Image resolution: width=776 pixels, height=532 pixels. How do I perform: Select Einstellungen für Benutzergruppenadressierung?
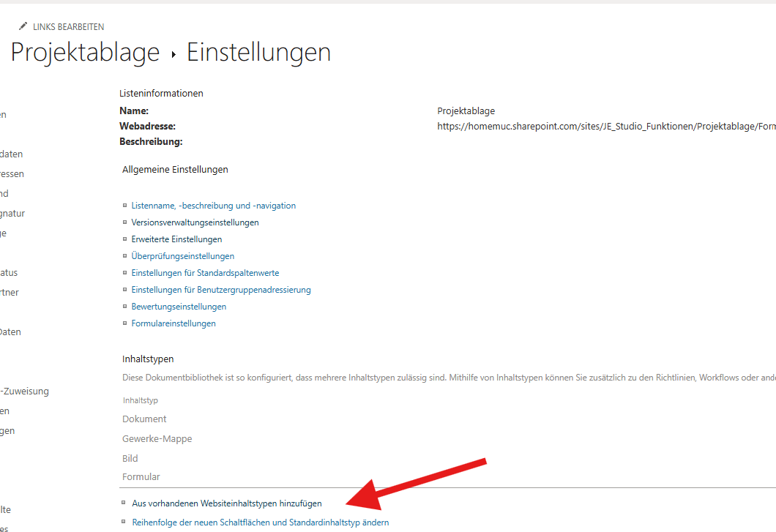pyautogui.click(x=220, y=290)
